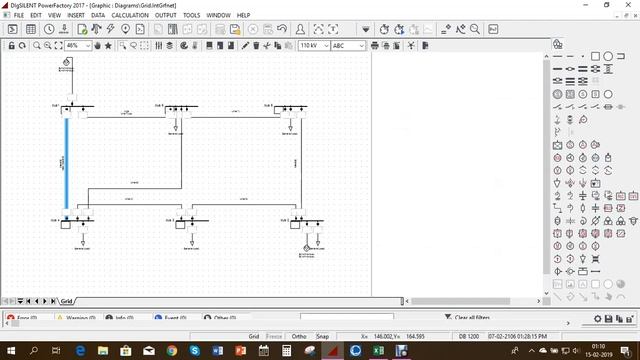The width and height of the screenshot is (640, 360).
Task: Toggle Grid in the status bar
Action: [254, 336]
